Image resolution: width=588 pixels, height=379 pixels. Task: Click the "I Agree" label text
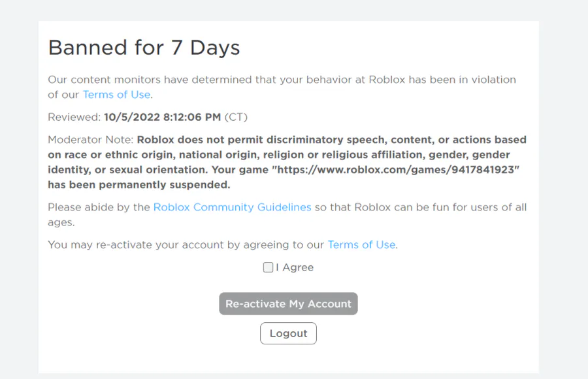tap(295, 267)
